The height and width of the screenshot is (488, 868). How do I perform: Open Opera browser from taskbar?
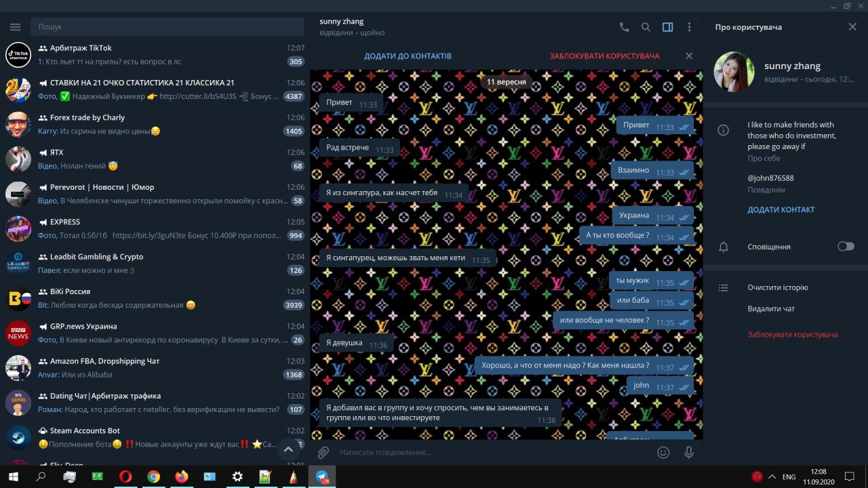(x=125, y=476)
